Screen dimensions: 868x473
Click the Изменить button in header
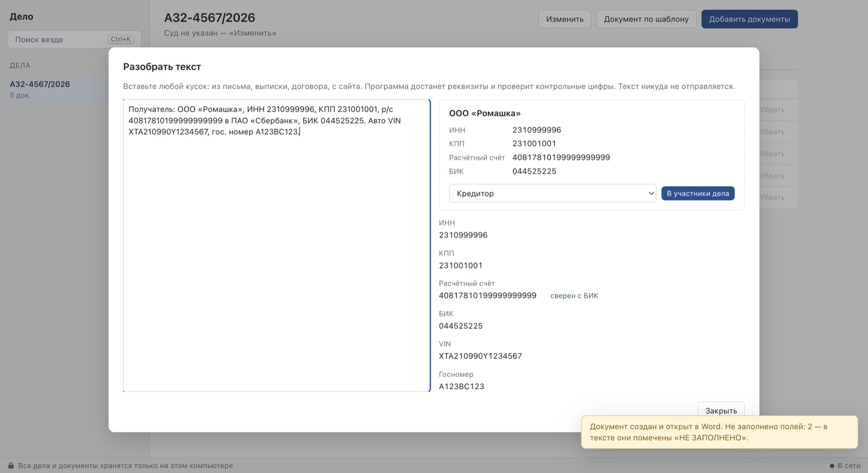click(x=565, y=19)
